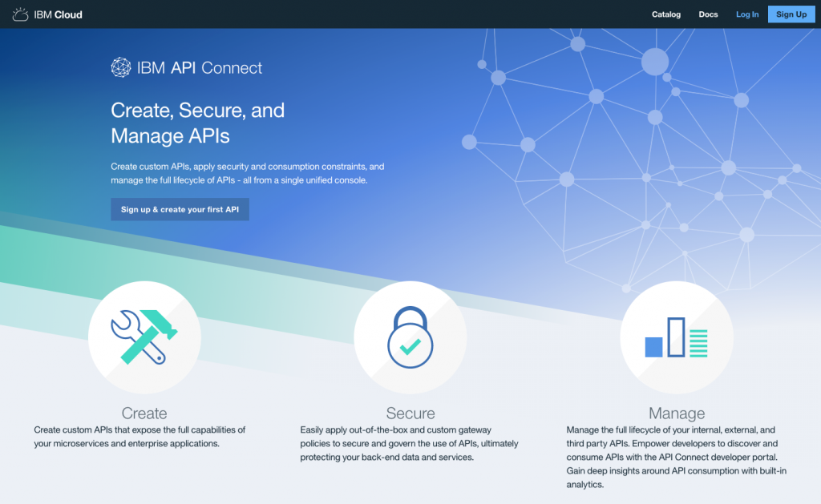The height and width of the screenshot is (504, 821).
Task: Click the Manage section heading
Action: [677, 413]
